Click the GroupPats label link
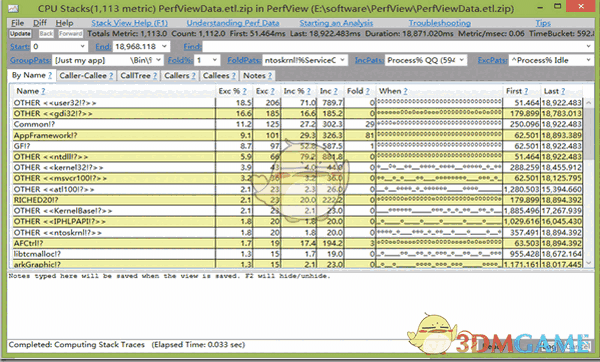The image size is (600, 362). 30,60
